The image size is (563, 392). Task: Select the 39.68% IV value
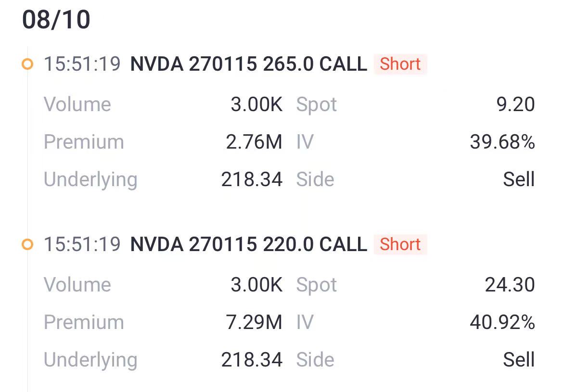(502, 142)
